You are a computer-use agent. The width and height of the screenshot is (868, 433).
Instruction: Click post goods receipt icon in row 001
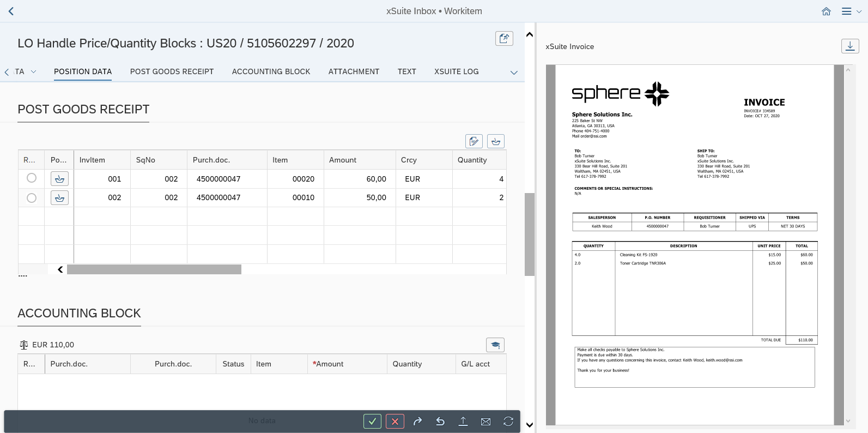pos(59,179)
